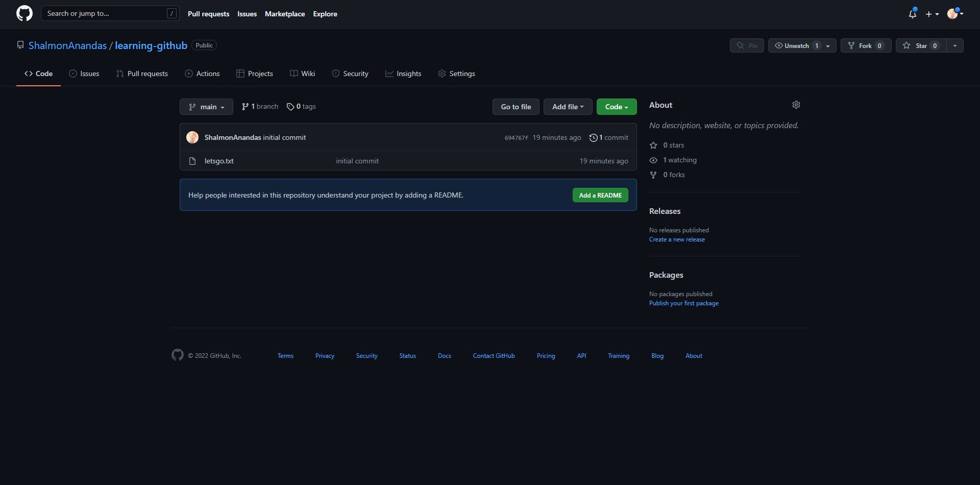This screenshot has height=485, width=980.
Task: Click ShalmonAnandas in the latest commit row
Action: (x=233, y=137)
